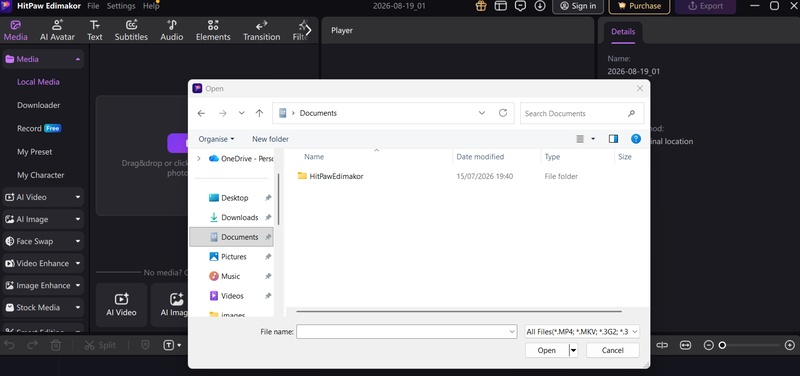Open the feedback message icon
Image resolution: width=800 pixels, height=376 pixels.
pos(520,6)
